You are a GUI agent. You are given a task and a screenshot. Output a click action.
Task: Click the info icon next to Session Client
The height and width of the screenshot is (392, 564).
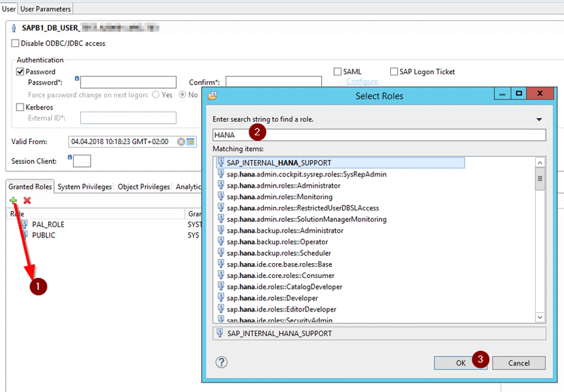pos(70,157)
